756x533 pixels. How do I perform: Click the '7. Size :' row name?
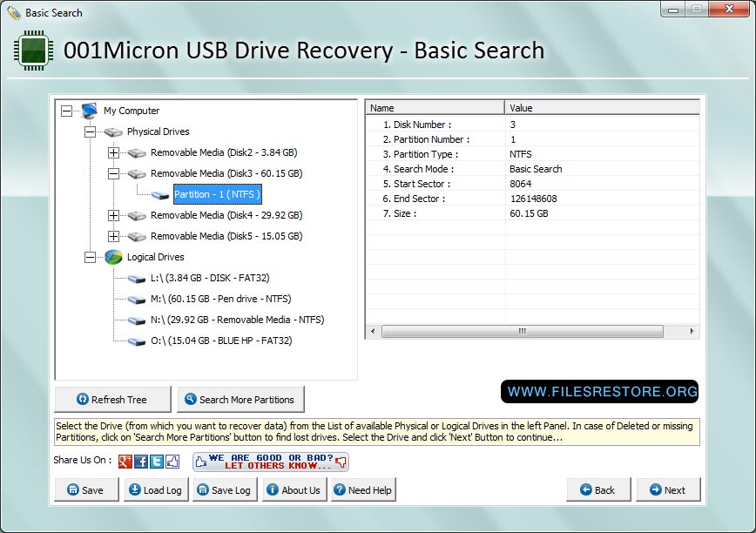(400, 213)
